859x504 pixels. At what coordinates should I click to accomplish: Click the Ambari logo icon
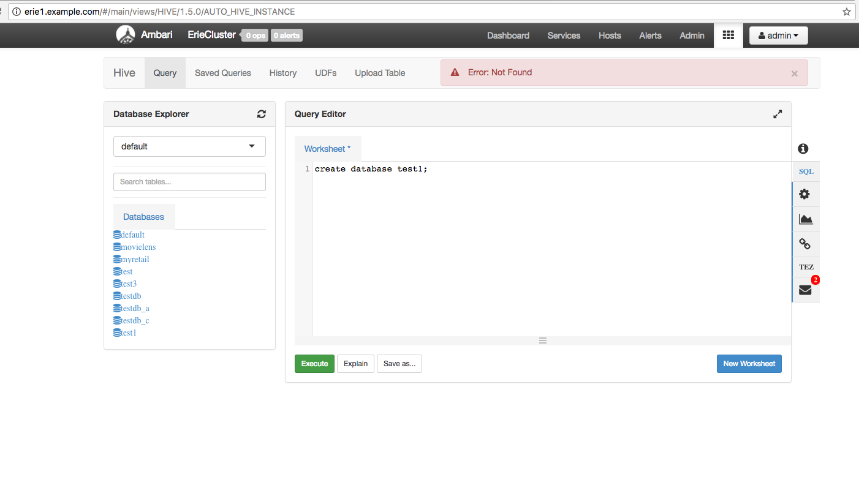pyautogui.click(x=126, y=35)
